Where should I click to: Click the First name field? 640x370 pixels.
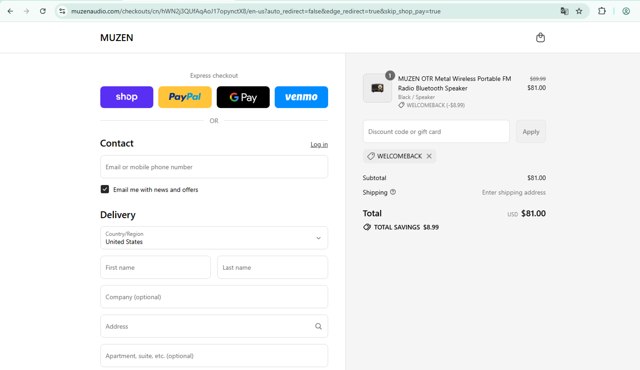point(156,268)
